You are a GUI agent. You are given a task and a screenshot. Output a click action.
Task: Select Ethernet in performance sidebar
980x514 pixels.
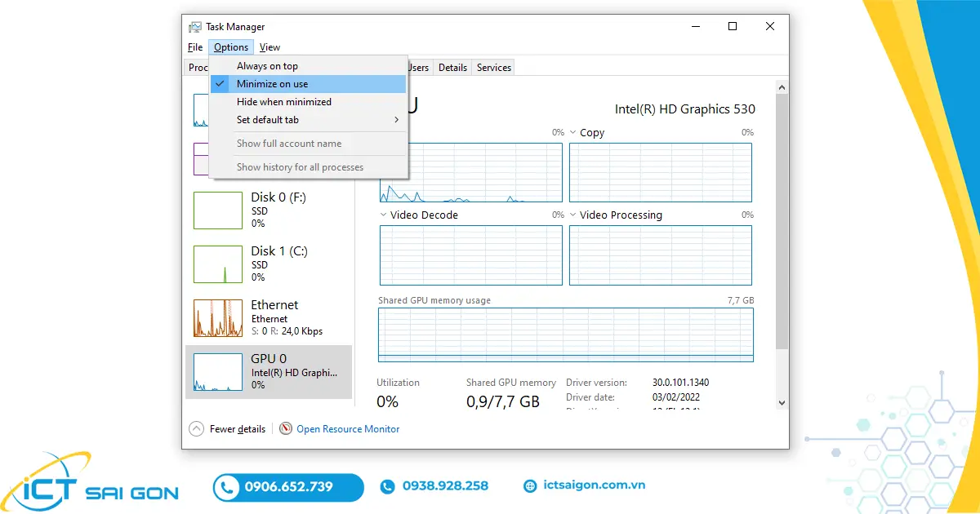(269, 317)
